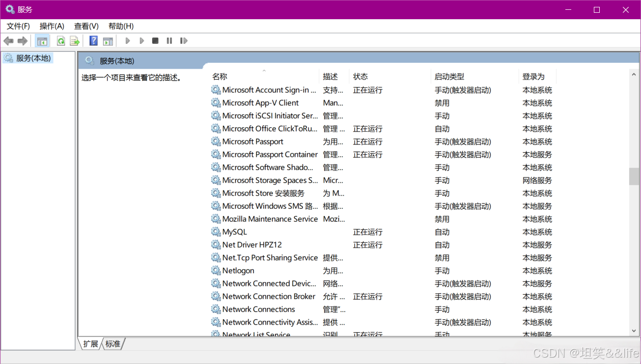
Task: Click the Back arrow in toolbar
Action: pyautogui.click(x=8, y=41)
